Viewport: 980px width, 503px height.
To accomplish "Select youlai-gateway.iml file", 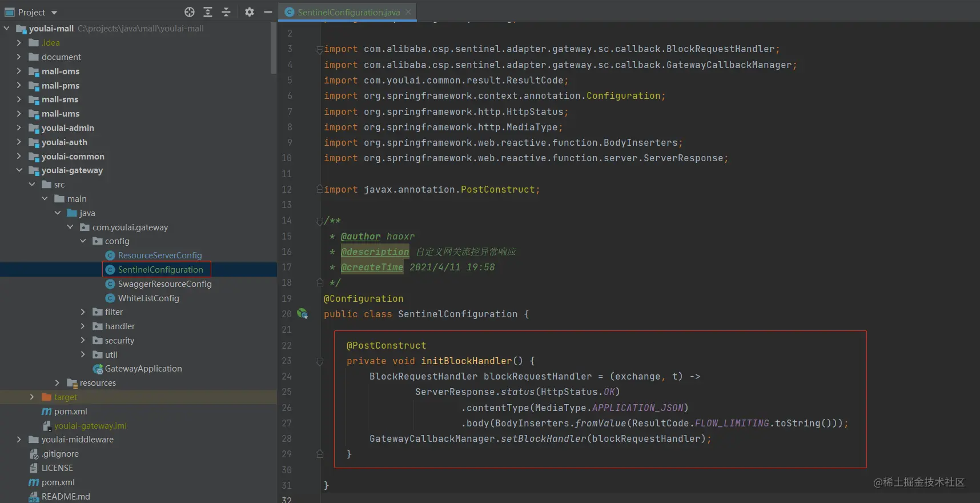I will pos(90,425).
